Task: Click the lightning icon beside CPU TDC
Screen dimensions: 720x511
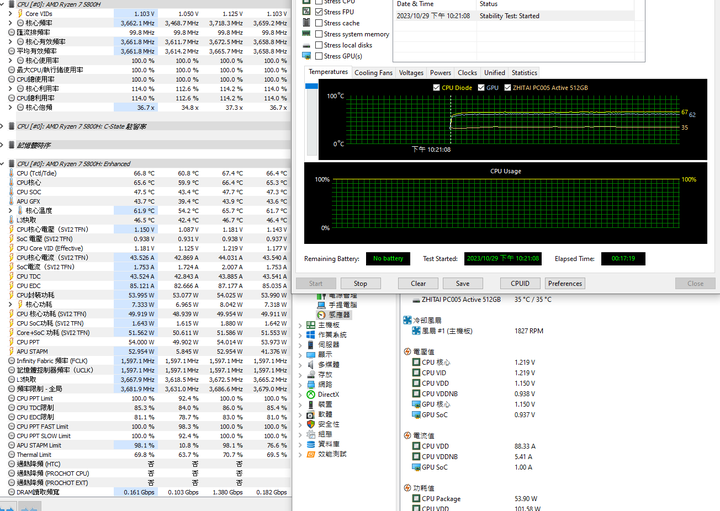Action: (x=11, y=276)
